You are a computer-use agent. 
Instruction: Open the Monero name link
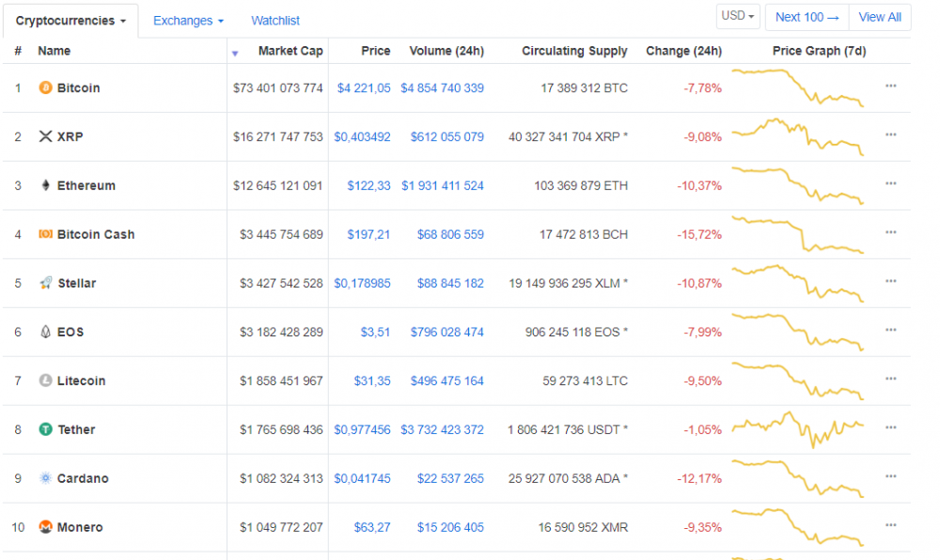[80, 527]
